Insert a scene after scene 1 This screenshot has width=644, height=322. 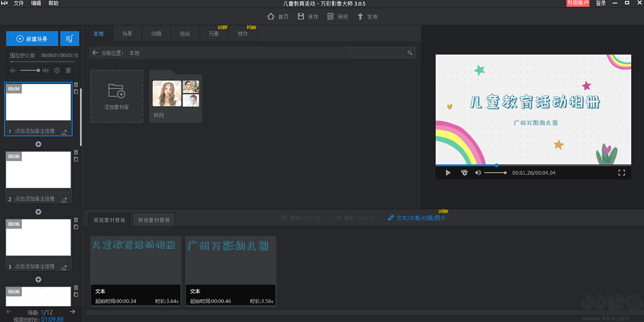[x=38, y=144]
